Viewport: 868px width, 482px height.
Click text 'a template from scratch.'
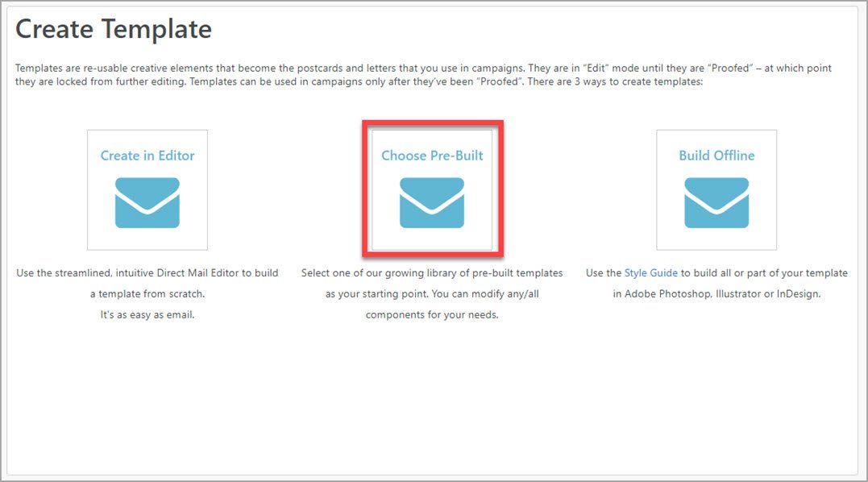pos(147,294)
